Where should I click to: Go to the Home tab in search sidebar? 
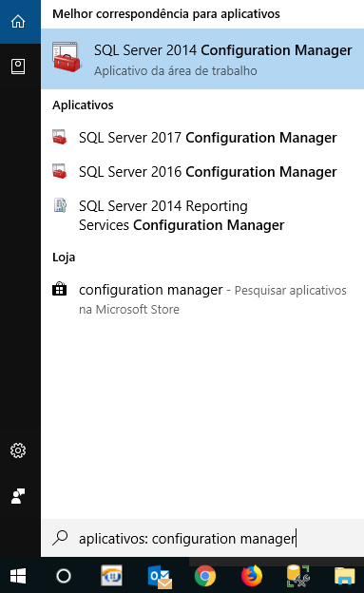click(x=18, y=22)
